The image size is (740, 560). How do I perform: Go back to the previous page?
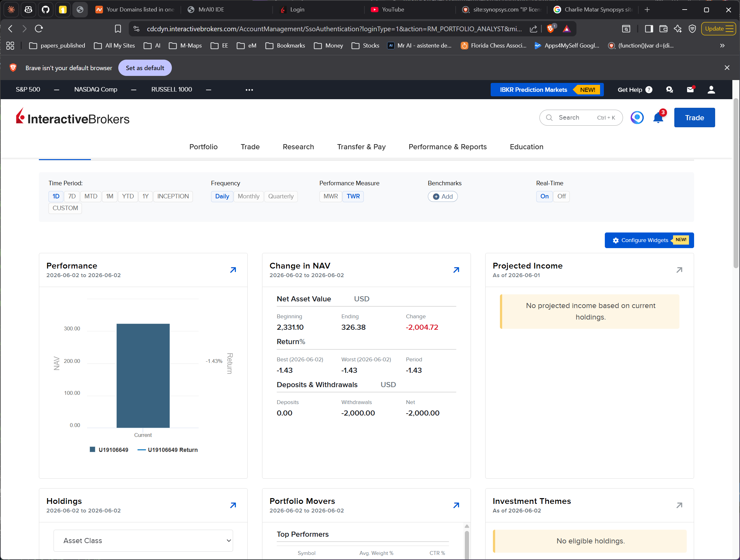pyautogui.click(x=11, y=29)
